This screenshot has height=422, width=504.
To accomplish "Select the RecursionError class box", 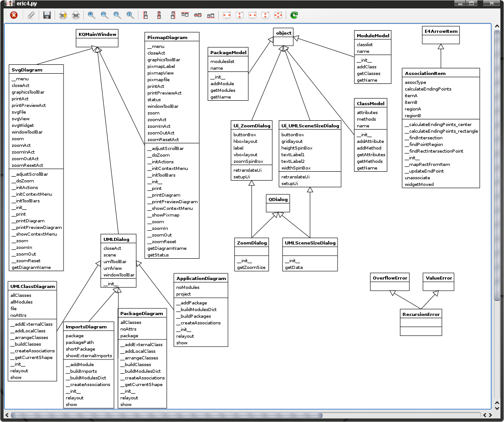I will point(421,314).
